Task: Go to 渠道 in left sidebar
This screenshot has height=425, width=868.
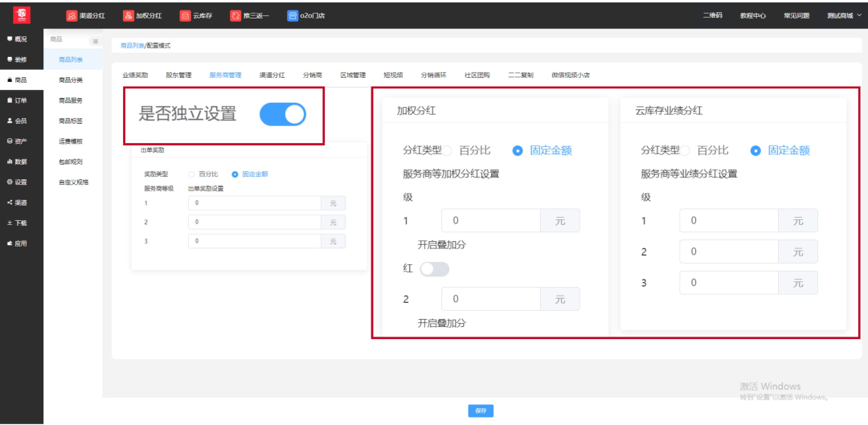Action: pos(17,202)
